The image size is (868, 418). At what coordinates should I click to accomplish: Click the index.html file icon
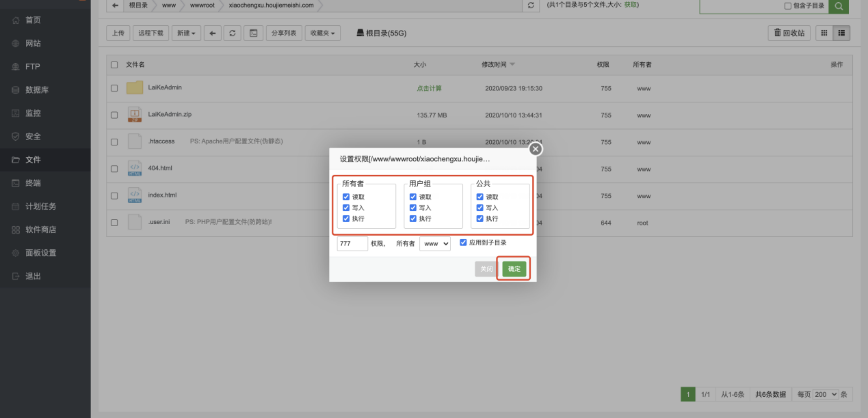(x=135, y=195)
